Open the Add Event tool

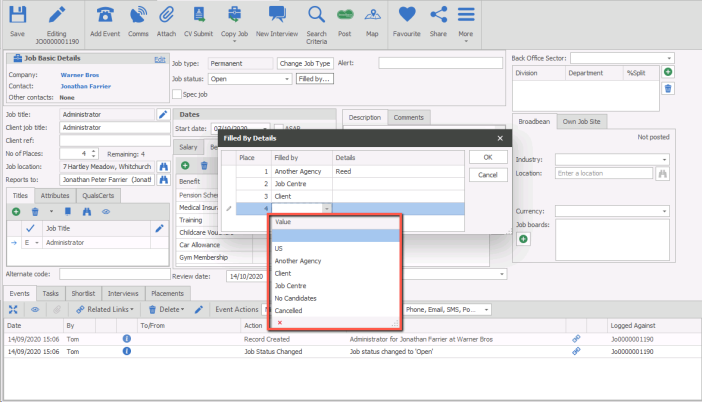pos(104,15)
